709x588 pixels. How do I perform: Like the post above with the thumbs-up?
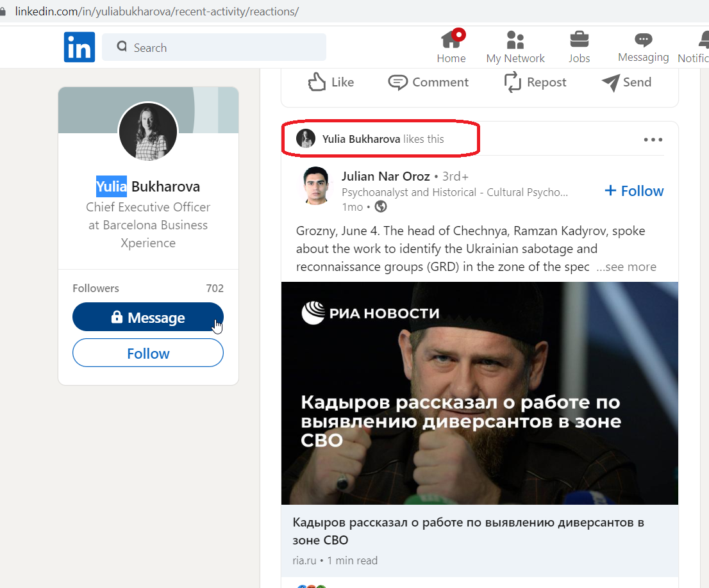click(x=331, y=82)
